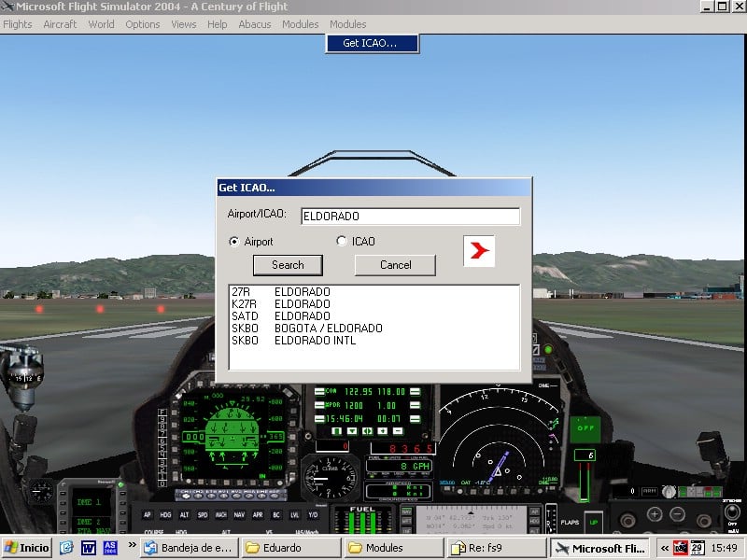
Task: Click the red arrow logo icon
Action: [x=479, y=251]
